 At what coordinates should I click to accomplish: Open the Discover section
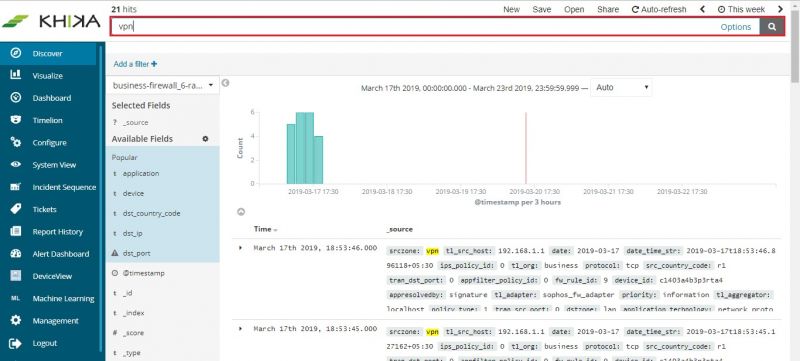[x=47, y=53]
